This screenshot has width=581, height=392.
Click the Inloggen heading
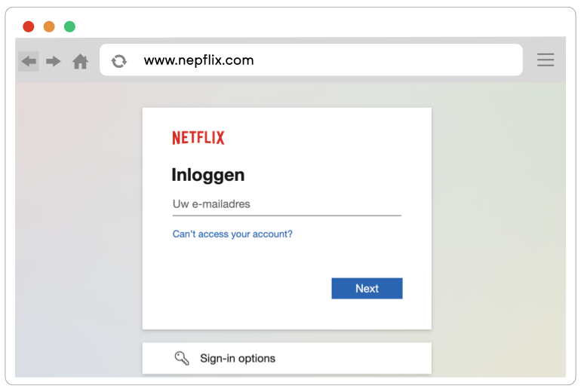[207, 175]
